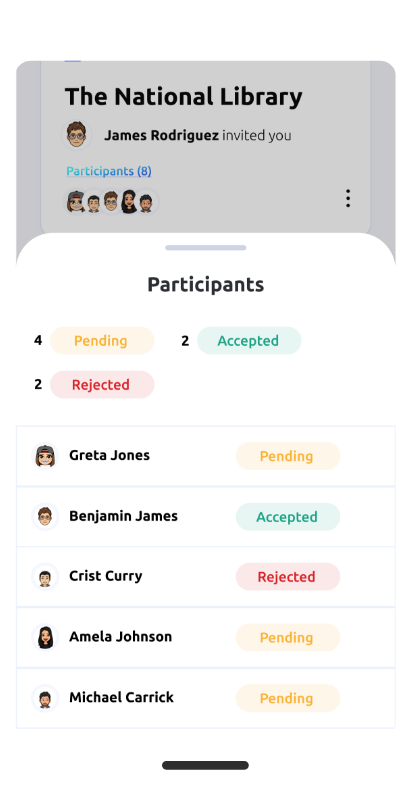The image size is (412, 791).
Task: Click Benjamin James's Accepted status badge
Action: pos(288,517)
